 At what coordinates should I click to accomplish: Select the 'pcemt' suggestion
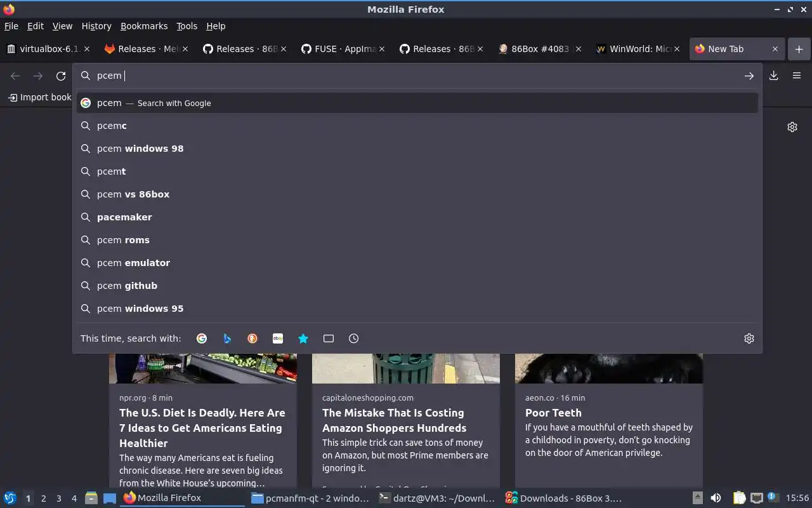(417, 171)
